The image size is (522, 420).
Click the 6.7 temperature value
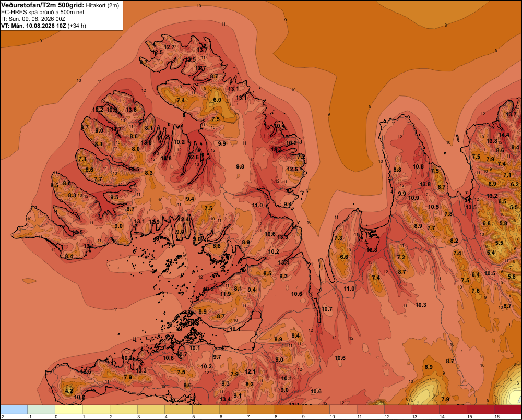coord(442,187)
